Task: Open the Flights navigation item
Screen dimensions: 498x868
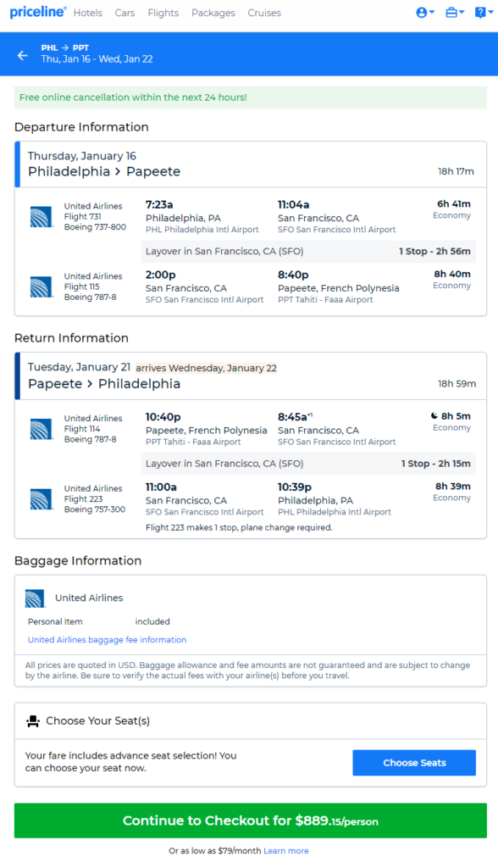Action: pos(163,13)
